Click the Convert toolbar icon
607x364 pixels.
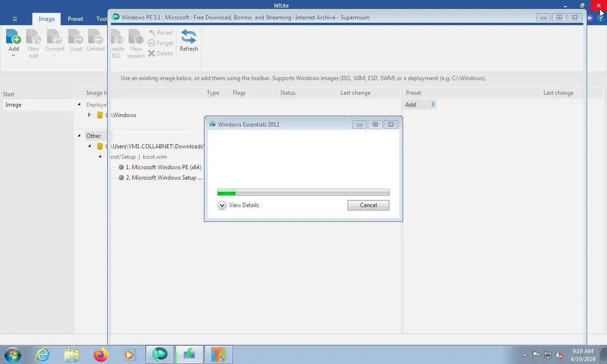pyautogui.click(x=55, y=37)
